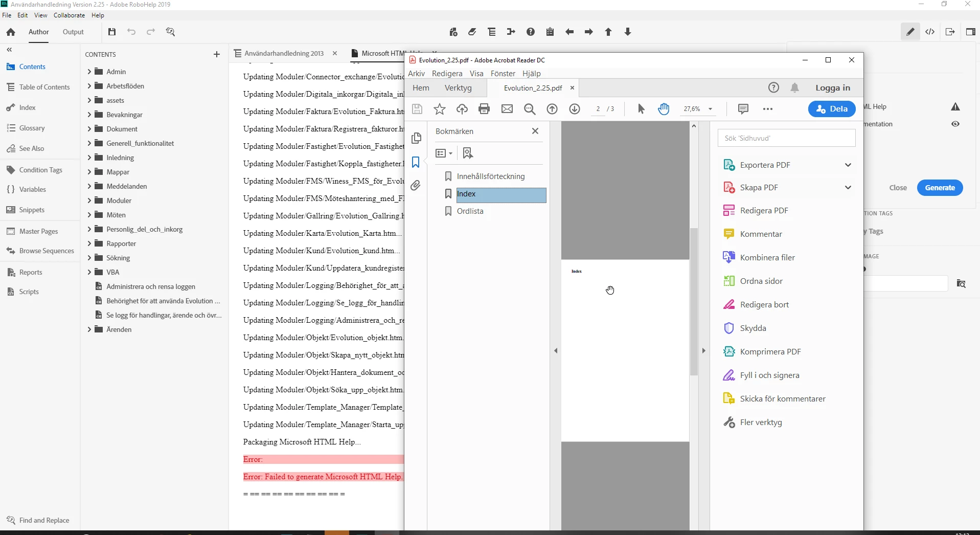Click the search magnifier icon in Acrobat

click(530, 109)
